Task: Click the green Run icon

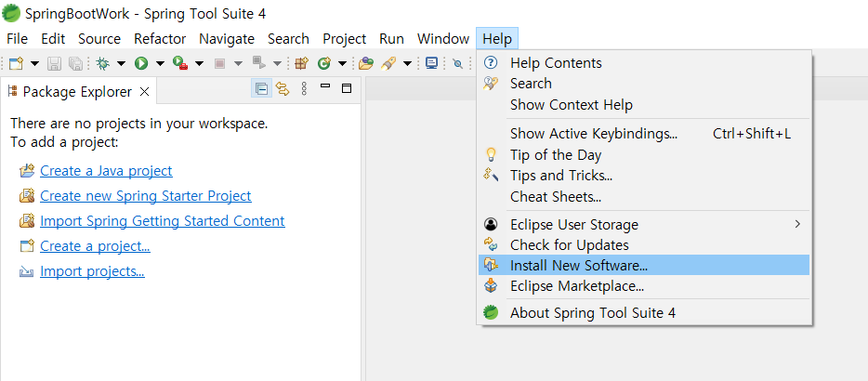Action: [x=141, y=64]
